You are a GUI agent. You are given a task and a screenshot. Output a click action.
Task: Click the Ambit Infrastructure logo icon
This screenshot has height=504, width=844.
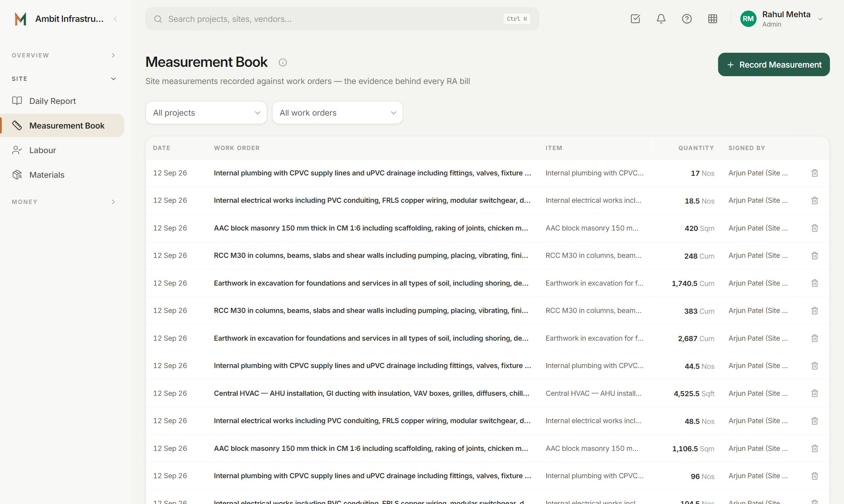coord(20,19)
